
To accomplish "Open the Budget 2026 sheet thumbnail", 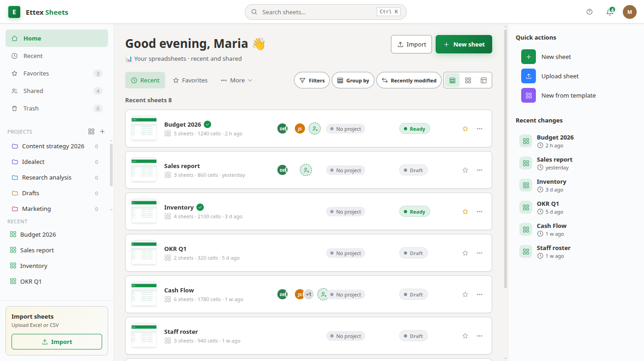I will [144, 129].
